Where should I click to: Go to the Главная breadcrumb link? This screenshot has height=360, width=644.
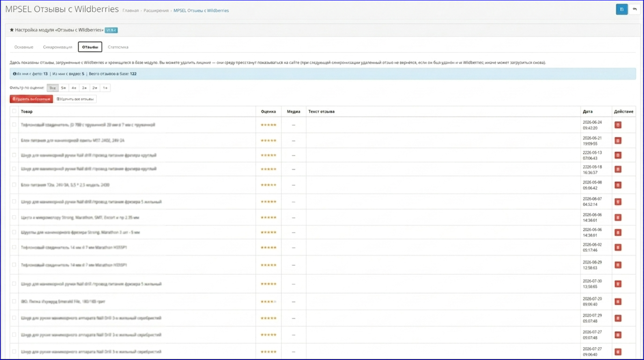(x=130, y=11)
